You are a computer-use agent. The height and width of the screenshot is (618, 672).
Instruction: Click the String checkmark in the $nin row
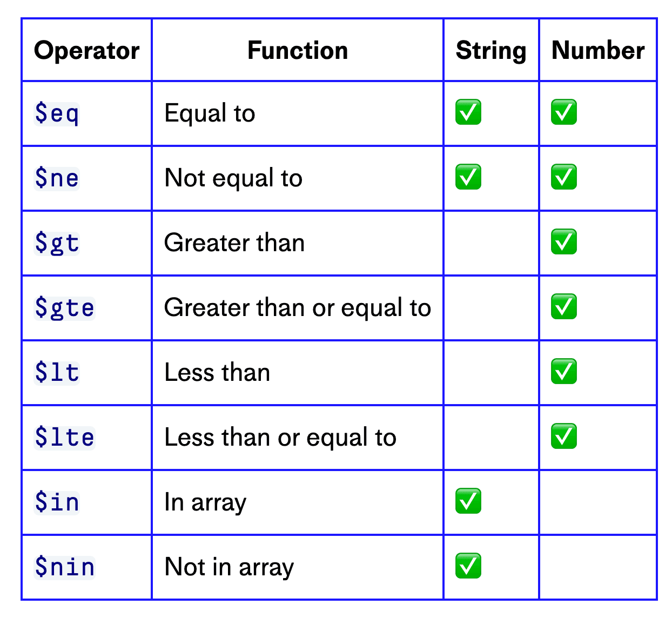[468, 566]
